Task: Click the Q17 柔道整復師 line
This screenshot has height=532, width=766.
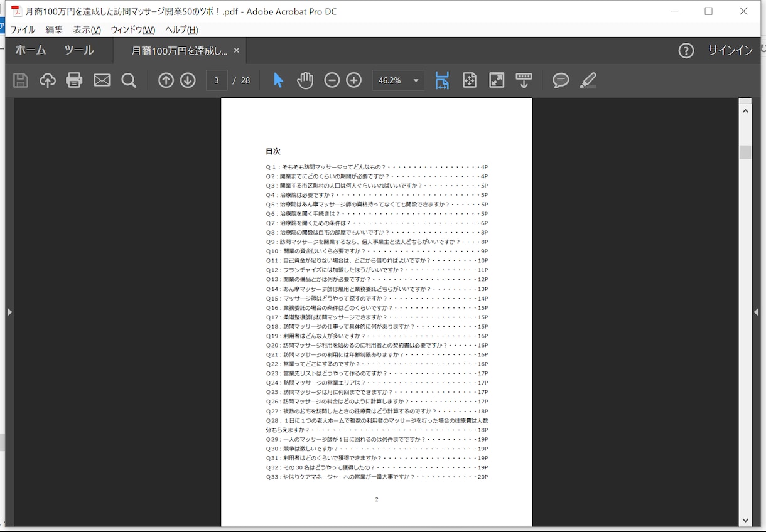Action: 377,317
